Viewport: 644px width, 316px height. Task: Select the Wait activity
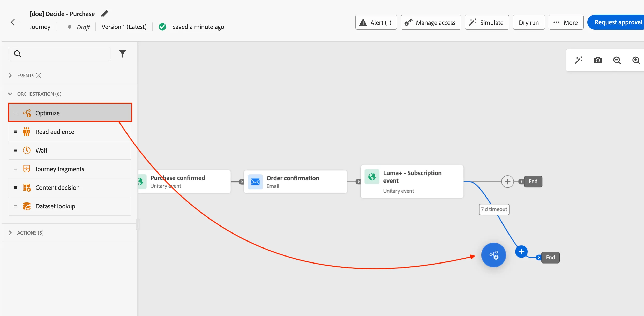[x=70, y=150]
